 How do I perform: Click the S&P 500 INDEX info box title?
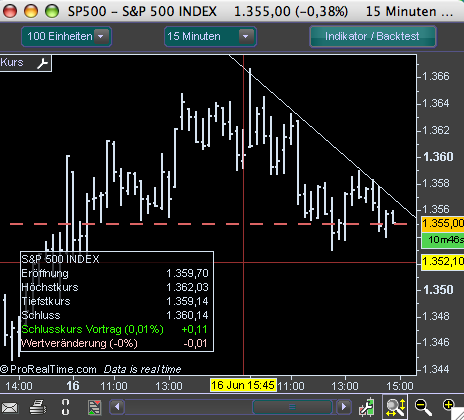tap(60, 259)
